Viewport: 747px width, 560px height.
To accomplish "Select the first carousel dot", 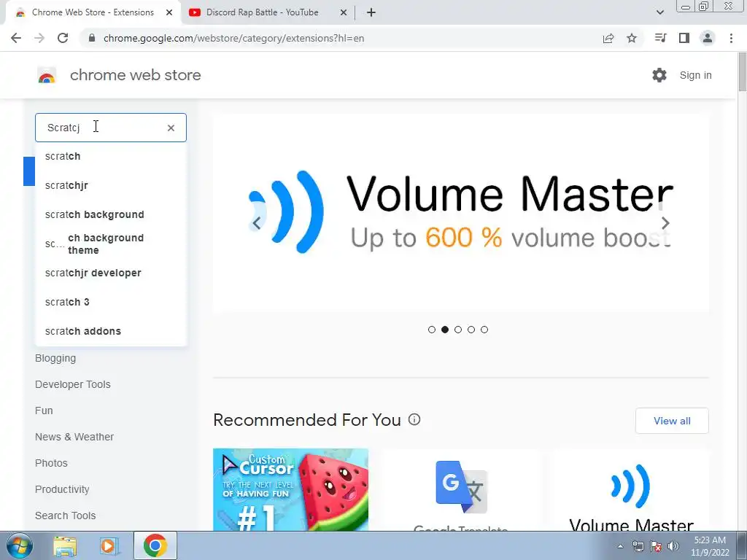I will (x=432, y=330).
